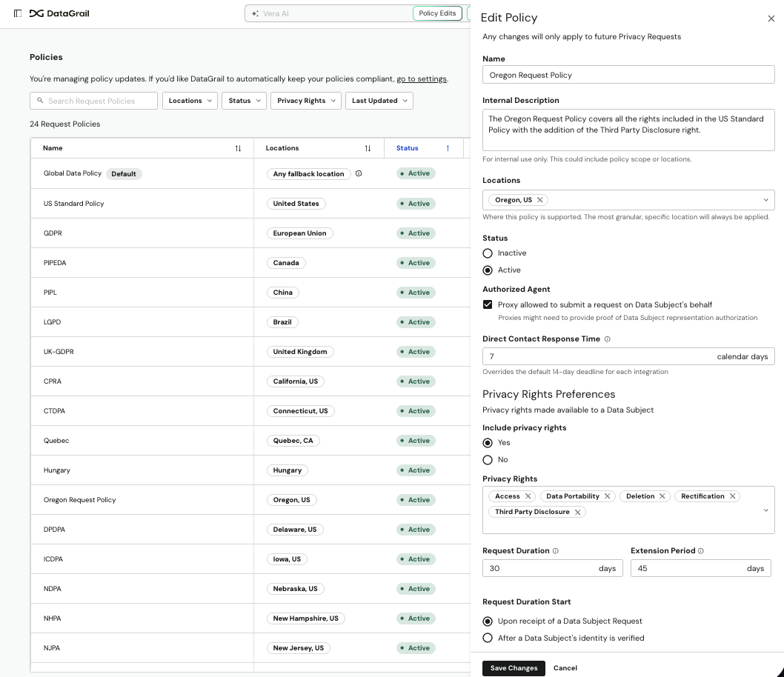Click Direct Contact Response Time info icon
This screenshot has height=677, width=784.
[x=607, y=339]
